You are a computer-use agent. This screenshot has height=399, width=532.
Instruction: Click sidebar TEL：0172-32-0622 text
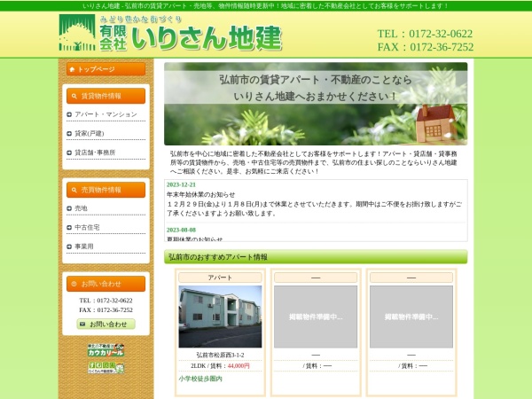106,301
